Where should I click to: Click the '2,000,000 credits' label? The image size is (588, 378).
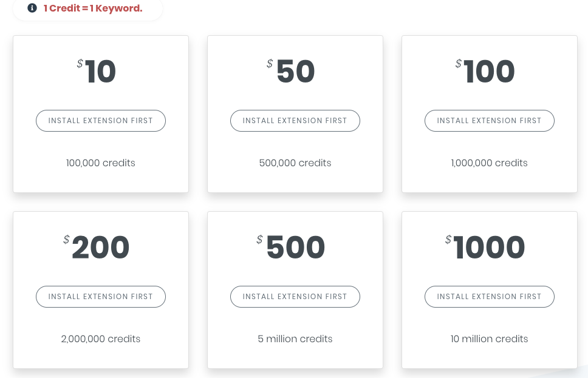101,339
